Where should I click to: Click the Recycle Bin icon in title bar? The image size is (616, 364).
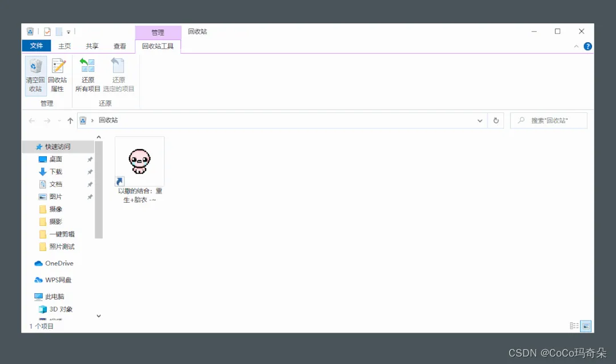30,31
